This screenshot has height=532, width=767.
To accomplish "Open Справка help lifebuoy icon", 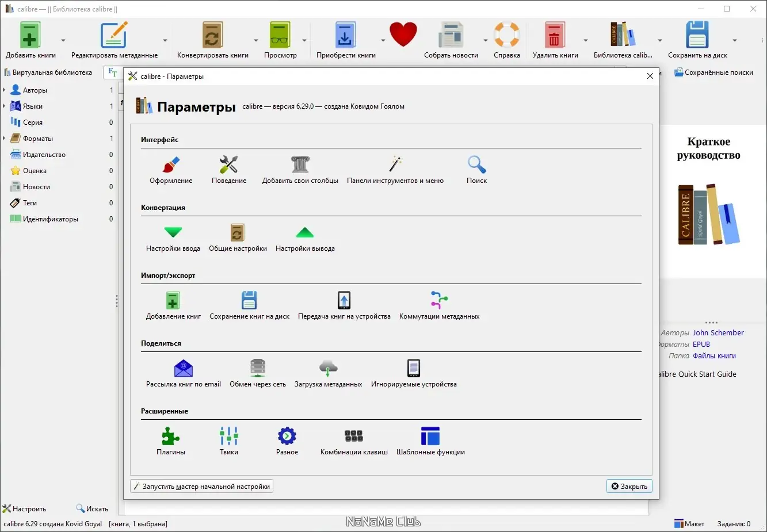I will pyautogui.click(x=507, y=40).
